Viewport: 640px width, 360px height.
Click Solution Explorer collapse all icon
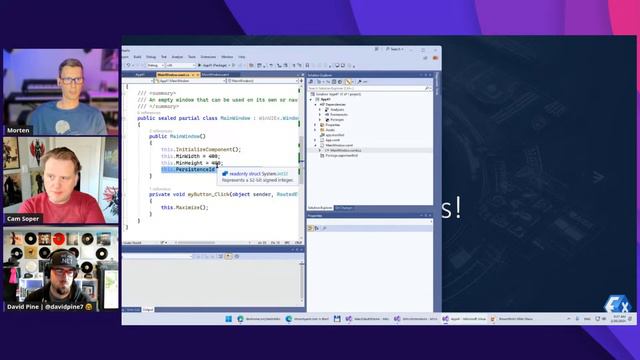tap(333, 82)
